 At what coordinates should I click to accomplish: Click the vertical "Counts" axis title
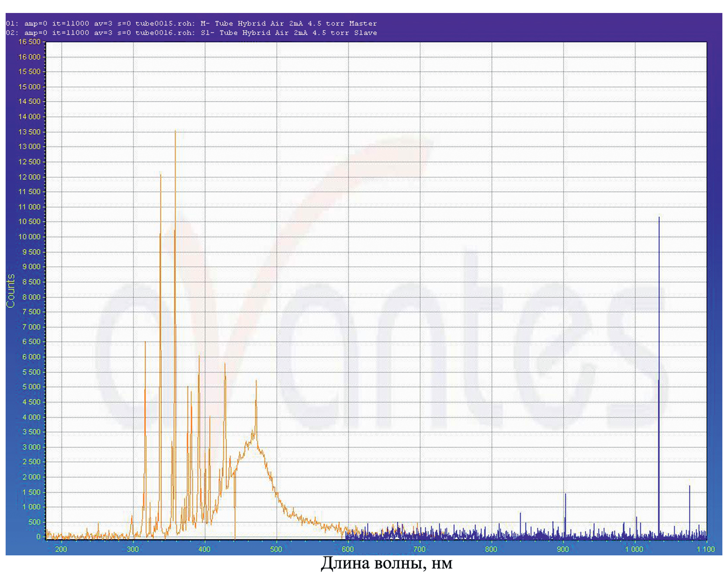[x=10, y=291]
